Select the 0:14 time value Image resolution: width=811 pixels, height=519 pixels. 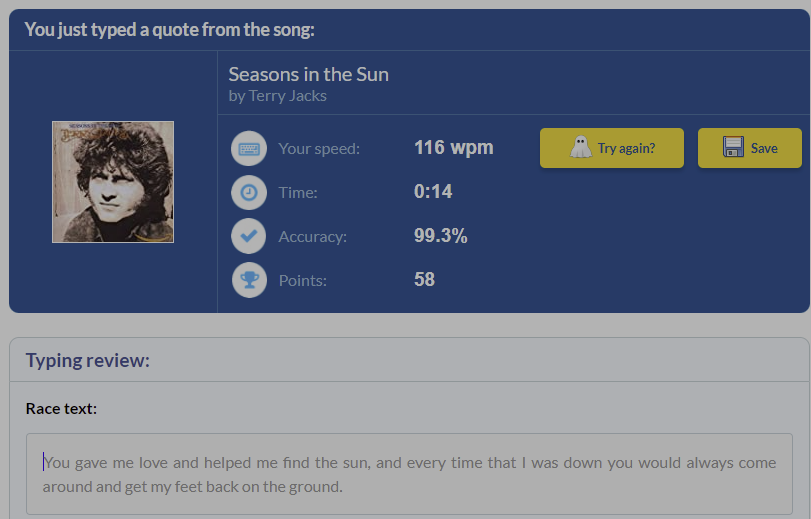pos(433,192)
